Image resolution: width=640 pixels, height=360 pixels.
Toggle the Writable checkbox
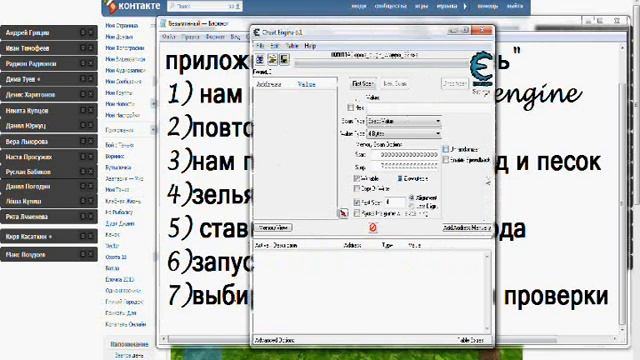coord(356,179)
